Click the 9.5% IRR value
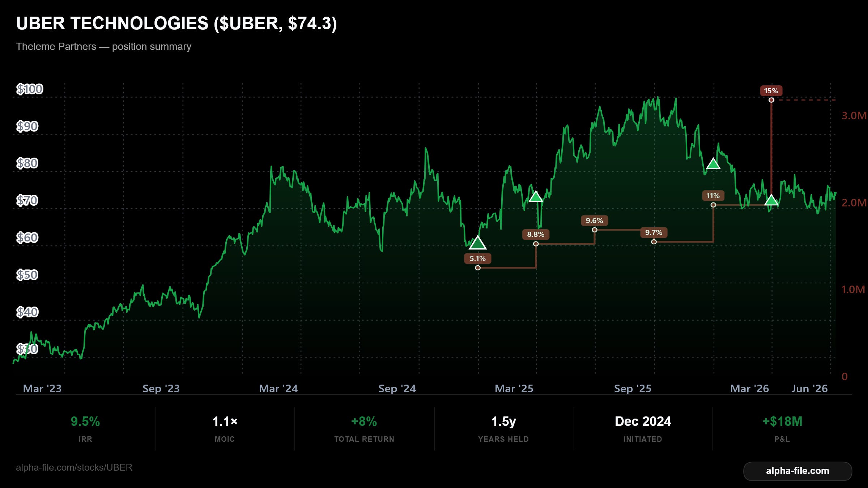The width and height of the screenshot is (868, 488). click(x=85, y=421)
